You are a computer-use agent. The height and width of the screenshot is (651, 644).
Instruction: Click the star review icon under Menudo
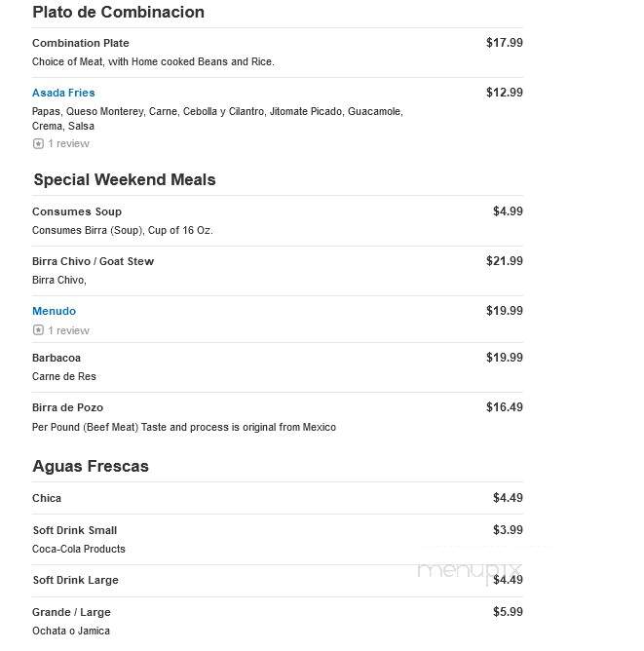pos(38,330)
